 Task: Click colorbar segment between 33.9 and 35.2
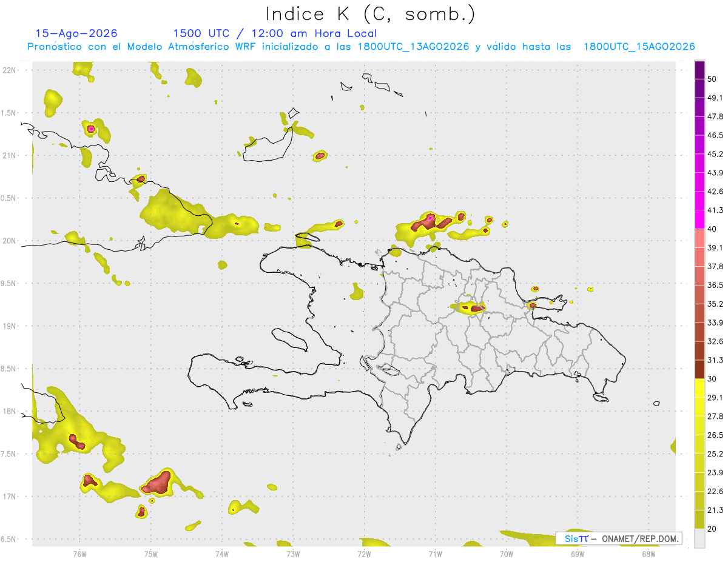[700, 313]
